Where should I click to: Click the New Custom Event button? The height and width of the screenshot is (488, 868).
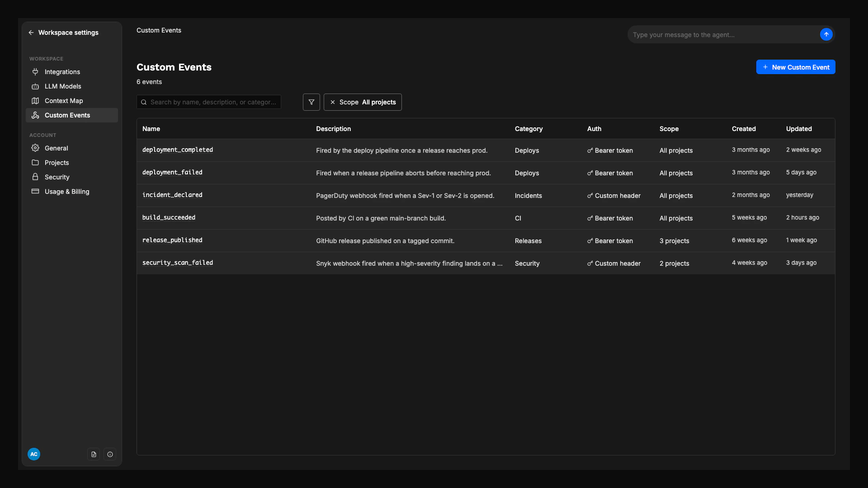[x=796, y=67]
